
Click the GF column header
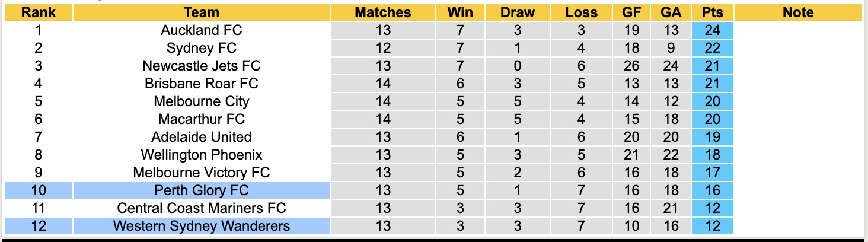tap(631, 12)
